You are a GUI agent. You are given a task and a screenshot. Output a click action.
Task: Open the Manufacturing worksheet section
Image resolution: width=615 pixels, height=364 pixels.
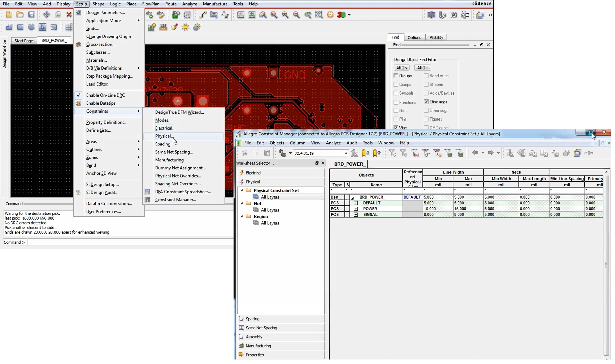pyautogui.click(x=281, y=346)
